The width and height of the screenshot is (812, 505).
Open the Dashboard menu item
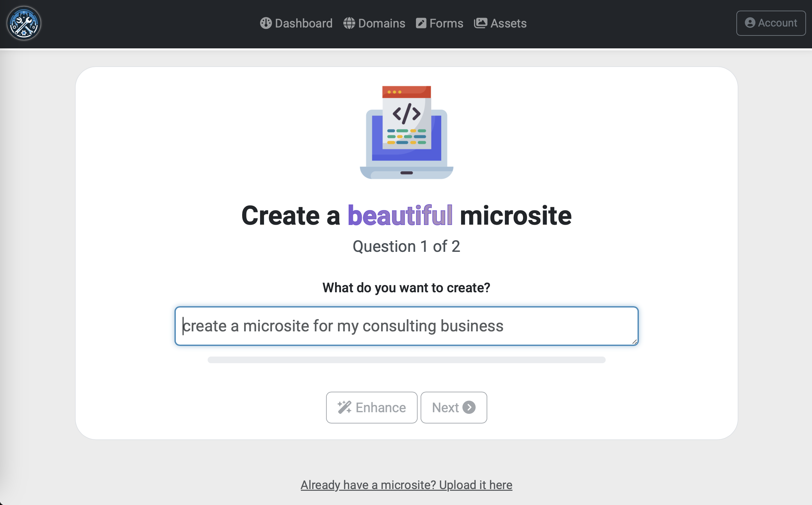coord(304,24)
